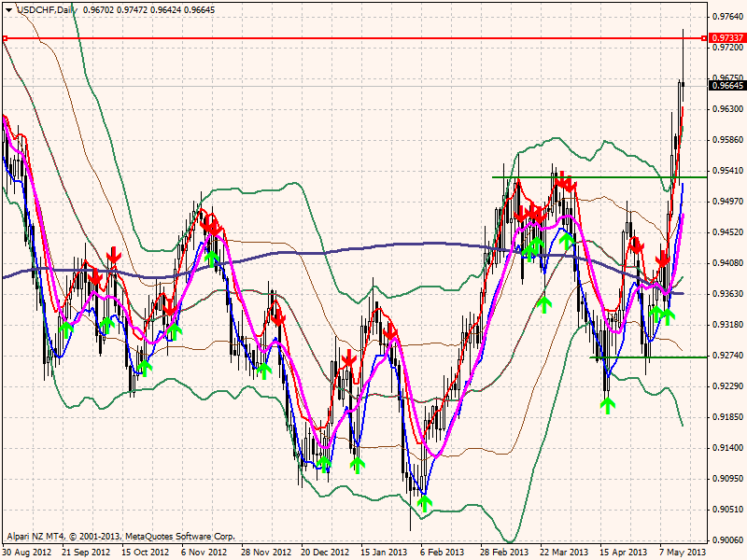This screenshot has width=747, height=560.
Task: Click the 0.96300 price axis label
Action: 727,109
